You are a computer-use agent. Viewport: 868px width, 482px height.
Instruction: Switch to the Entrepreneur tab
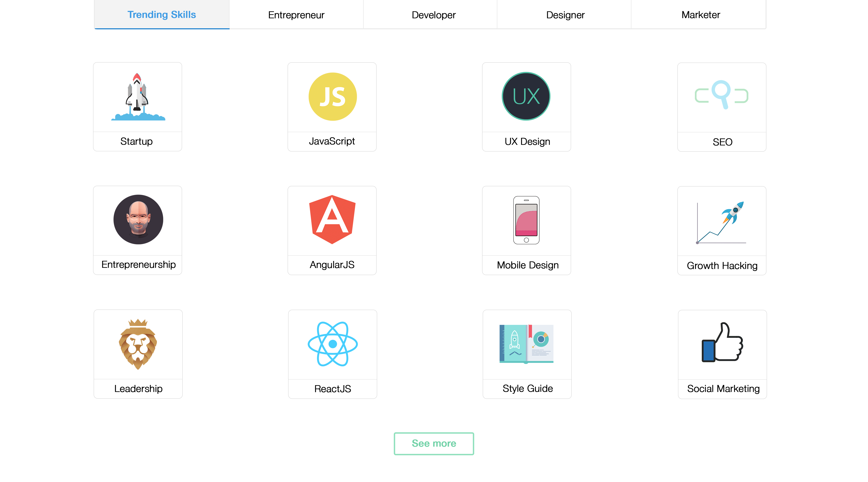pyautogui.click(x=296, y=15)
